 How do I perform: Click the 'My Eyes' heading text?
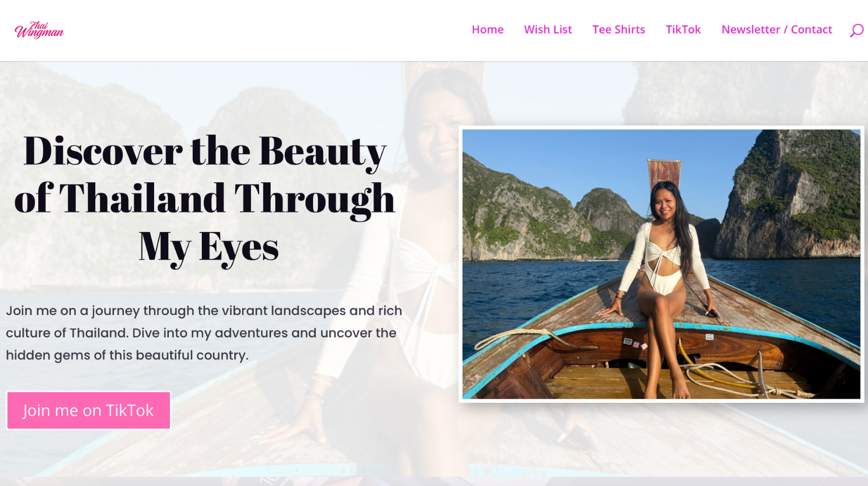point(209,247)
